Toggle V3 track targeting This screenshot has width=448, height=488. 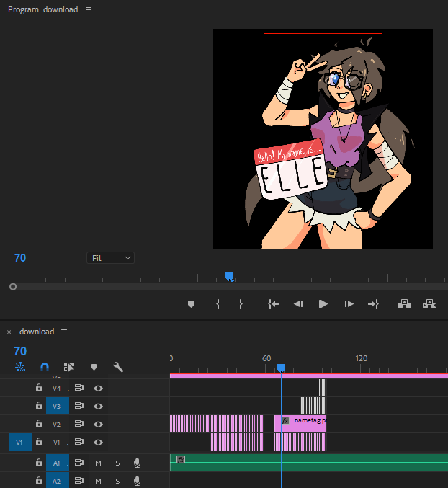[58, 406]
